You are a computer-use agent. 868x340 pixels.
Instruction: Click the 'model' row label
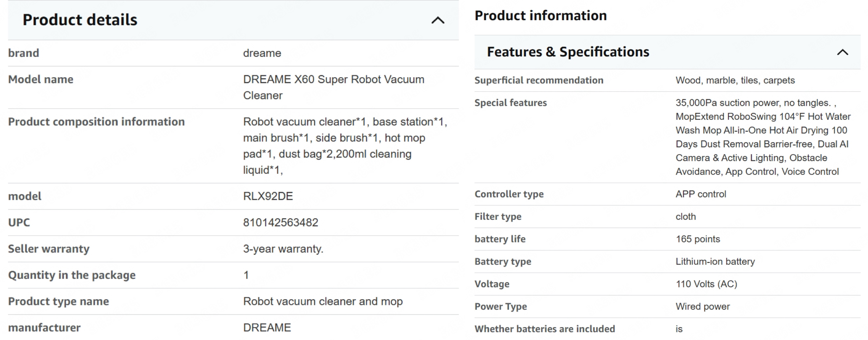(25, 196)
